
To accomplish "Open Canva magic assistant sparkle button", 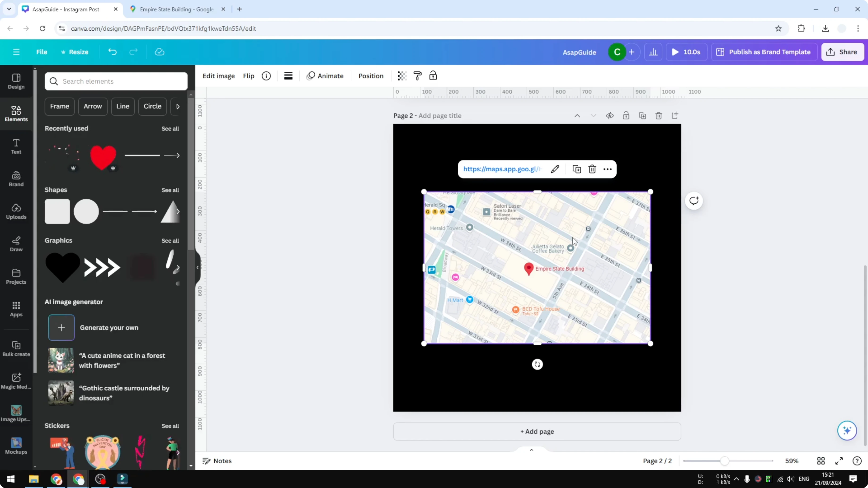I will [x=847, y=430].
